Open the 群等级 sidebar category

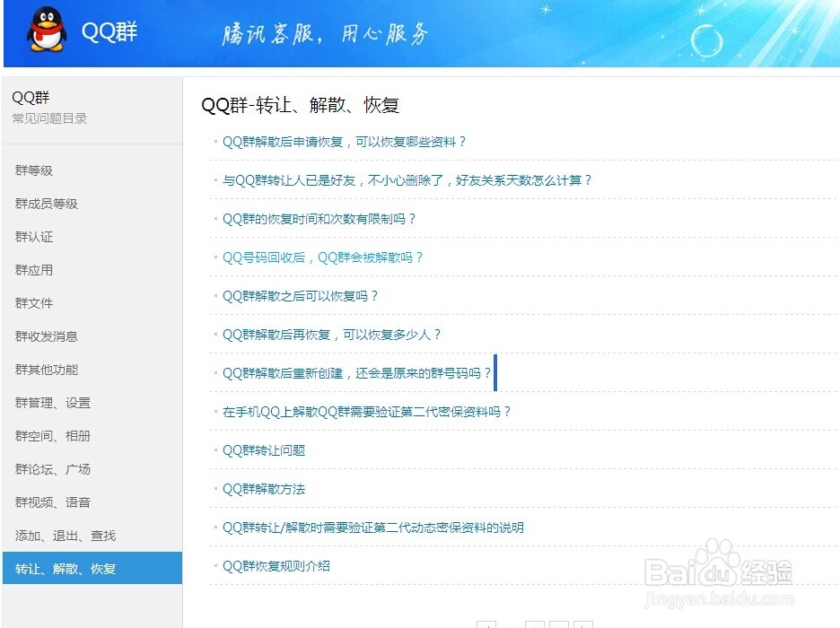pyautogui.click(x=34, y=170)
